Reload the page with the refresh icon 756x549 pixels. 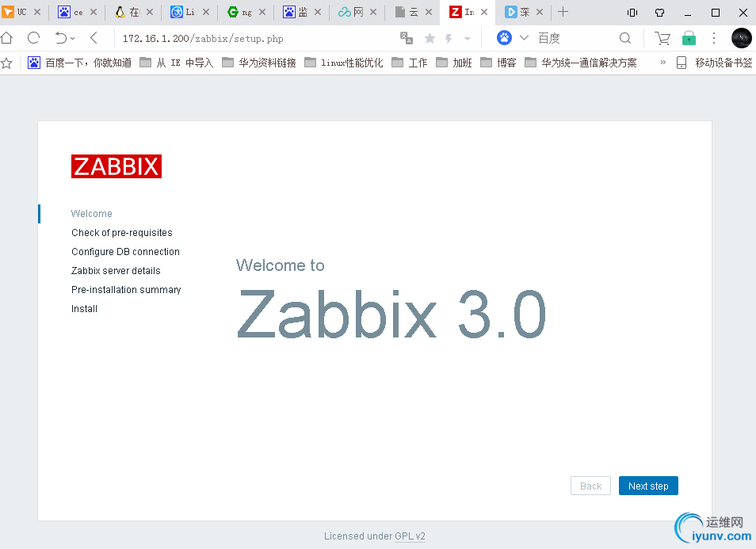33,37
